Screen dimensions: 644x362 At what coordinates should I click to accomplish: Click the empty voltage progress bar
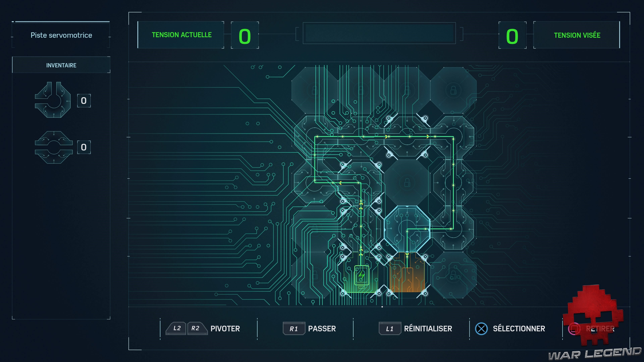379,33
